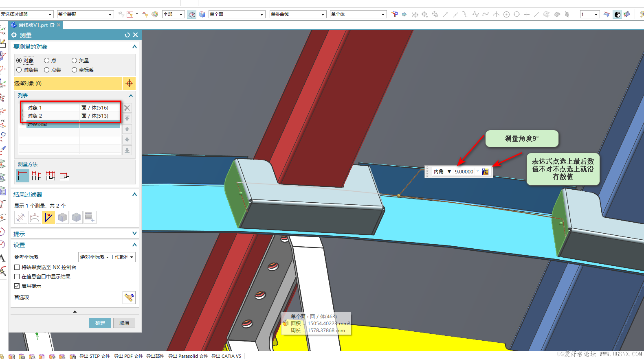Click 导出 STEP 文件 in bottom bar
Screen dimensions: 644x359
(x=94, y=356)
